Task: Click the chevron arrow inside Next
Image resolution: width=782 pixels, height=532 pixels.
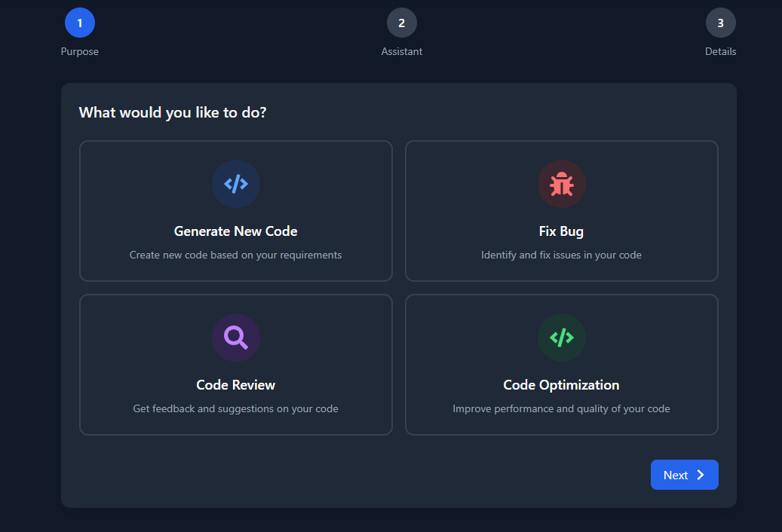Action: coord(701,475)
